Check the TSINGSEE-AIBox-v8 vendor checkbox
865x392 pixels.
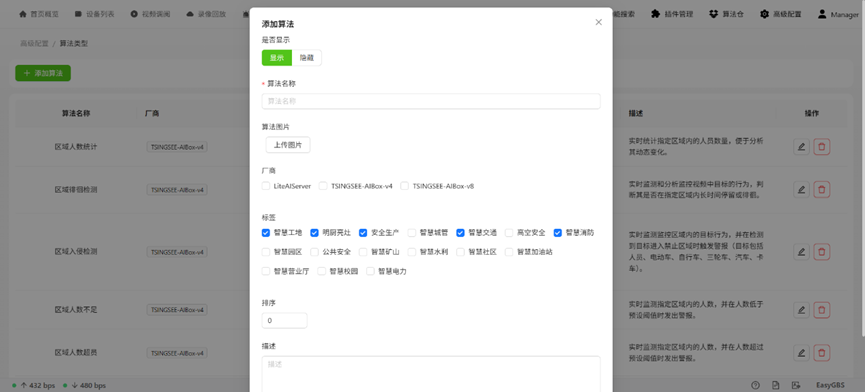point(404,186)
